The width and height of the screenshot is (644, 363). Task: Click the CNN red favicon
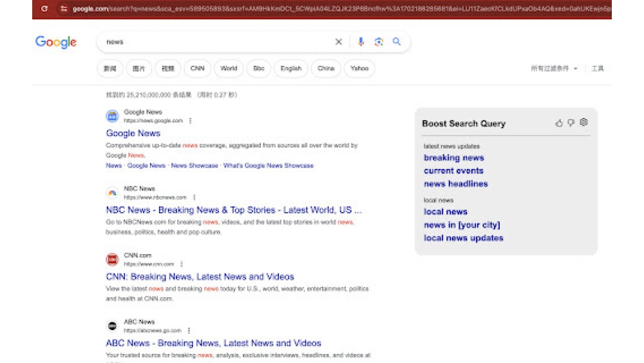(112, 259)
